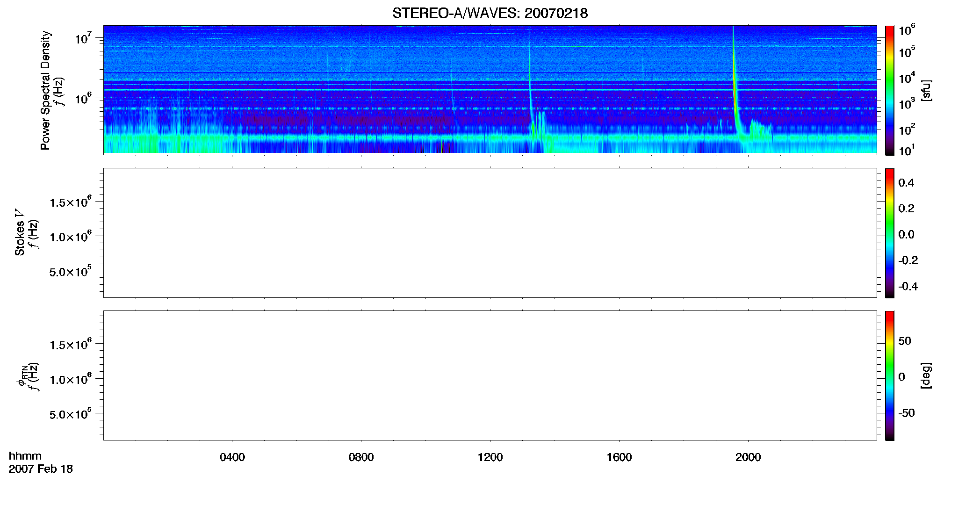
Task: Select -0.2 on the Stokes color scale
Action: [908, 260]
